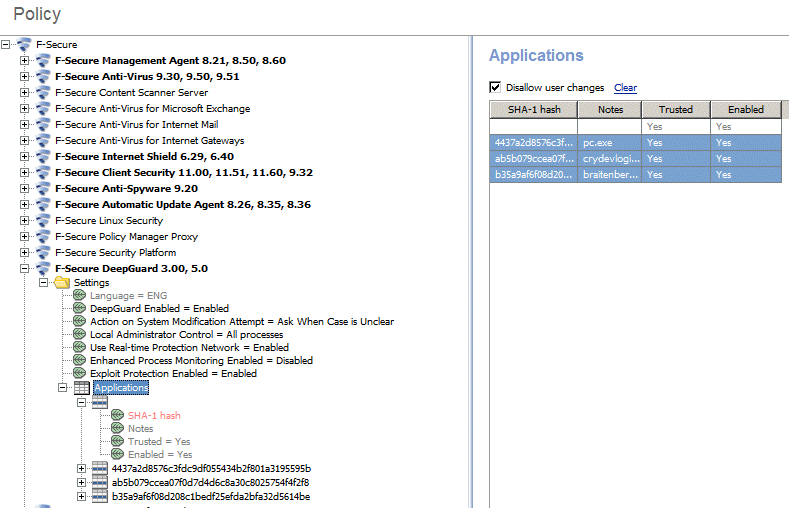This screenshot has height=508, width=789.
Task: Click the crydevlogi... notes cell
Action: coord(609,159)
